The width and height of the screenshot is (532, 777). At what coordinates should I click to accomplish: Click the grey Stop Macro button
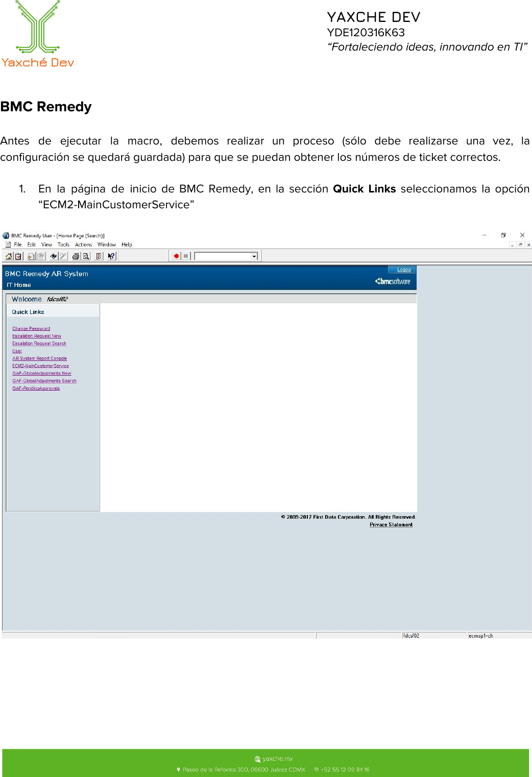point(186,256)
